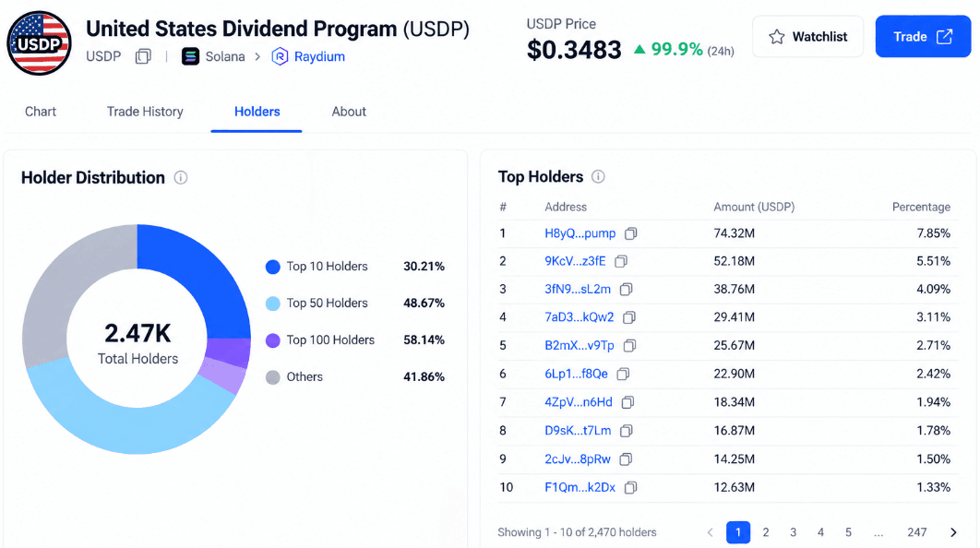
Task: Copy the USDP token address
Action: pos(143,56)
